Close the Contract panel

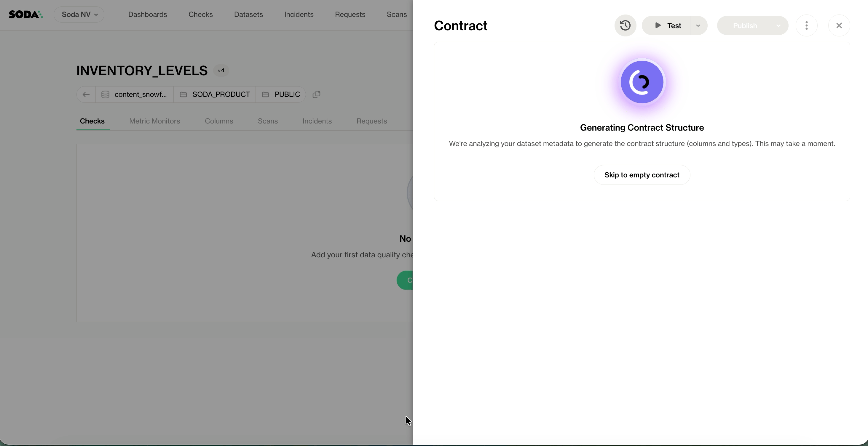click(839, 25)
